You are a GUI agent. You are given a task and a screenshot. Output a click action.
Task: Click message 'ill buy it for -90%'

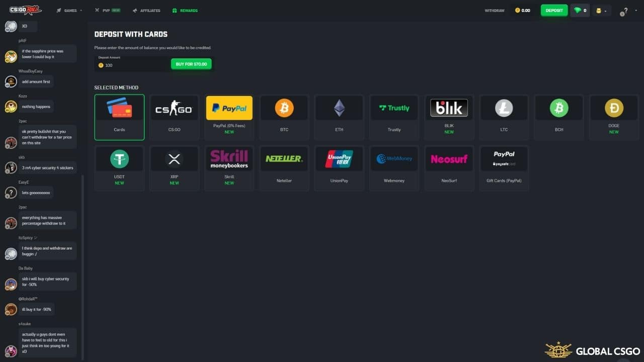(37, 309)
